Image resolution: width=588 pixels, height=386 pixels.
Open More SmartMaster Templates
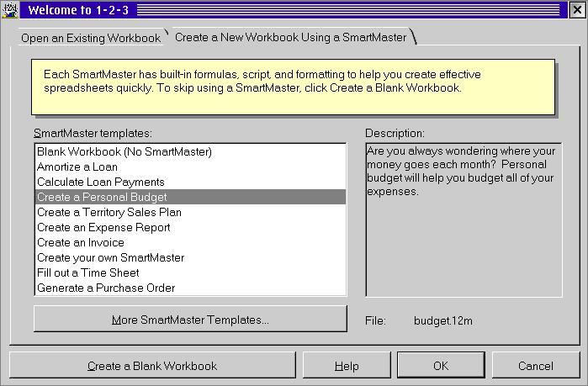point(190,320)
